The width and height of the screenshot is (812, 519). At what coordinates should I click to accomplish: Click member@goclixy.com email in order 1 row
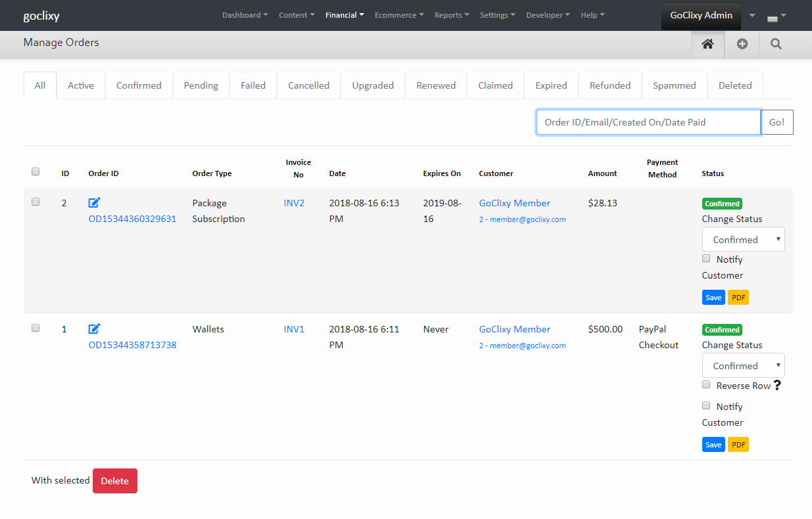(x=522, y=346)
